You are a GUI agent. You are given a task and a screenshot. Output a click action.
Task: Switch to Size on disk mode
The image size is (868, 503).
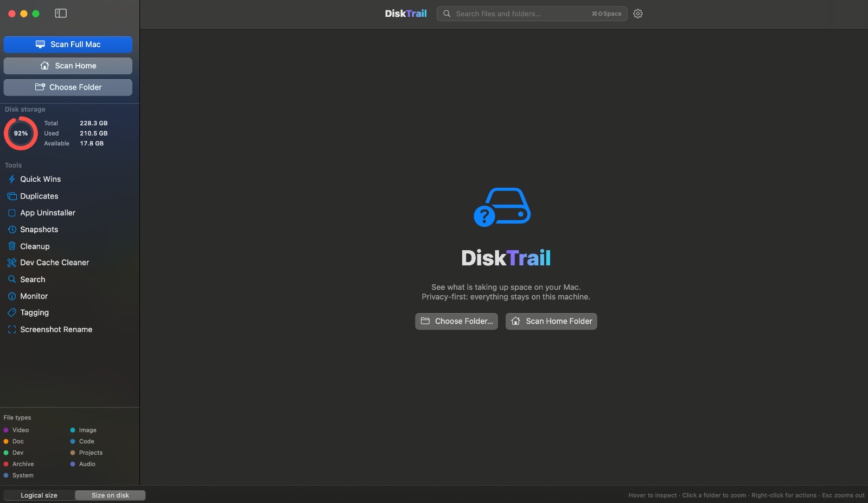click(110, 495)
